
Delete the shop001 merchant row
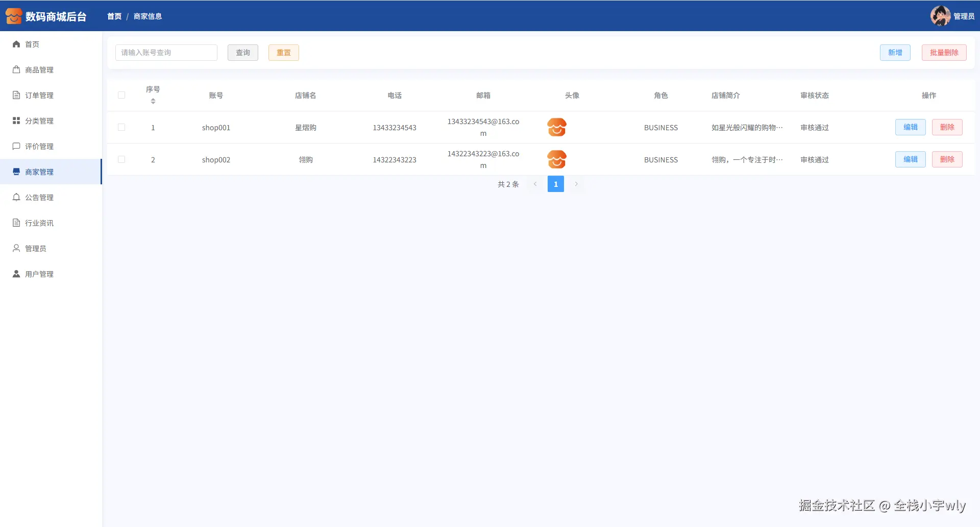click(x=947, y=127)
